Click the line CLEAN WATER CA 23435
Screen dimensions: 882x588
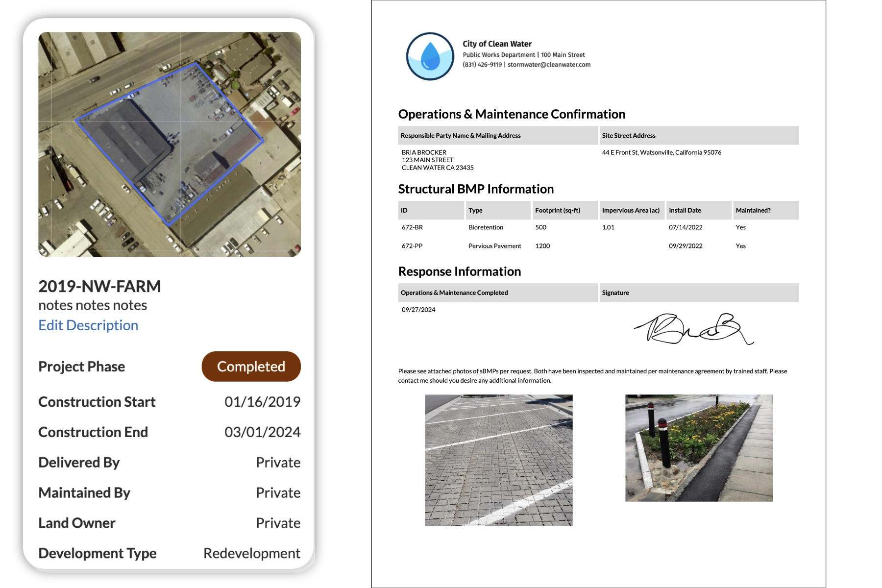click(x=438, y=168)
